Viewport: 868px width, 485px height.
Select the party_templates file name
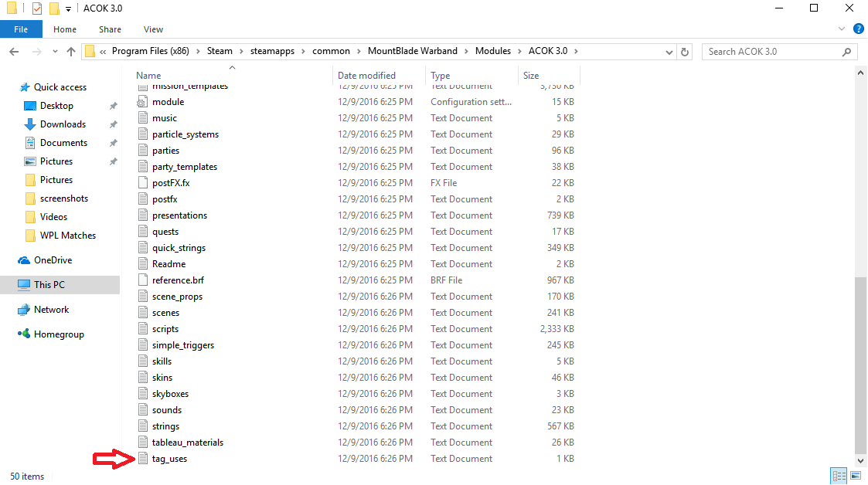point(184,167)
